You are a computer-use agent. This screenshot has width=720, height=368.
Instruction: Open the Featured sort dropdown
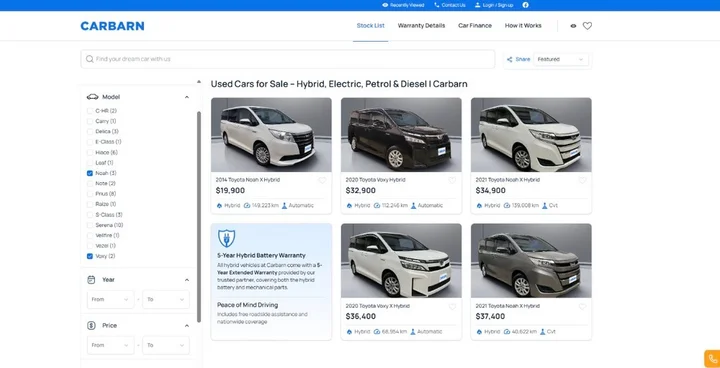561,59
